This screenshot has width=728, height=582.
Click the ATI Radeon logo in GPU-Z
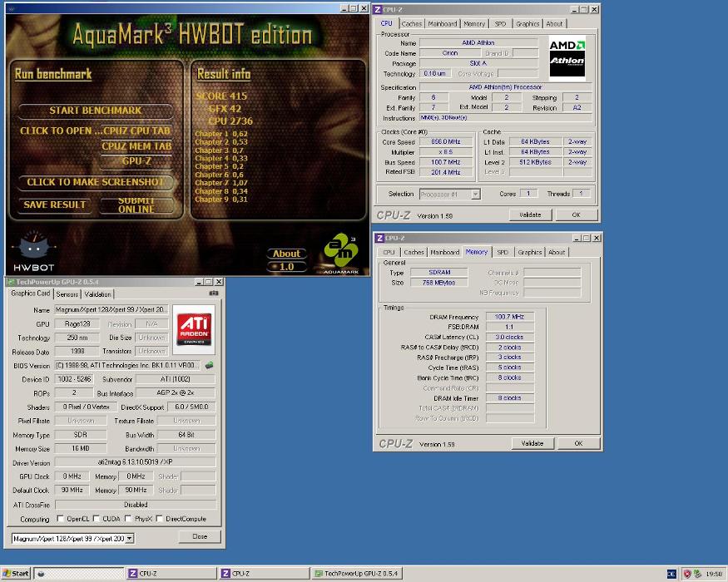[x=194, y=329]
